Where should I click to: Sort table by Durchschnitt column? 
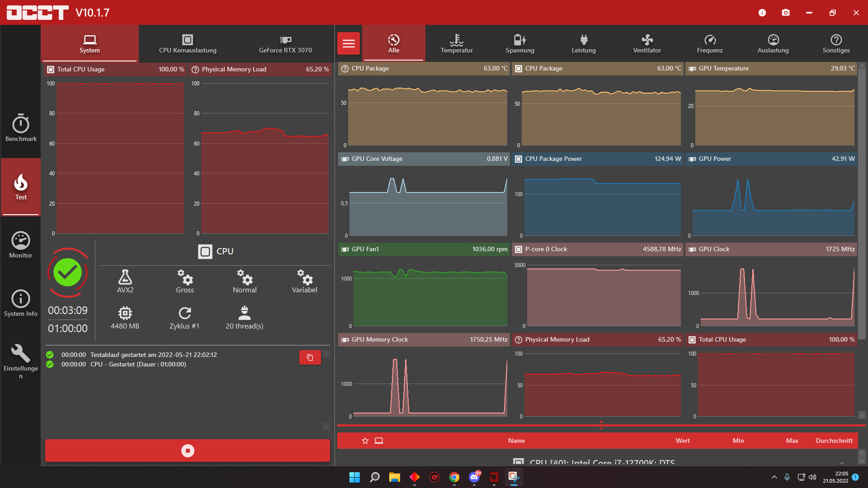[834, 441]
